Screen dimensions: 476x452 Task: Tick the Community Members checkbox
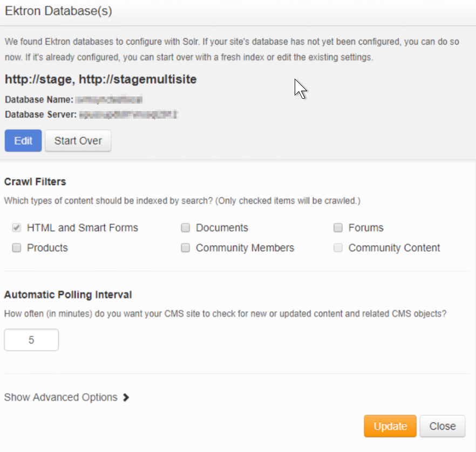(186, 248)
